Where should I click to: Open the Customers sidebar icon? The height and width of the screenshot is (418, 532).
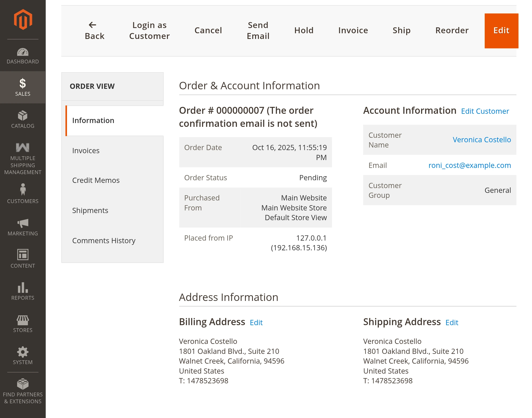pyautogui.click(x=23, y=190)
